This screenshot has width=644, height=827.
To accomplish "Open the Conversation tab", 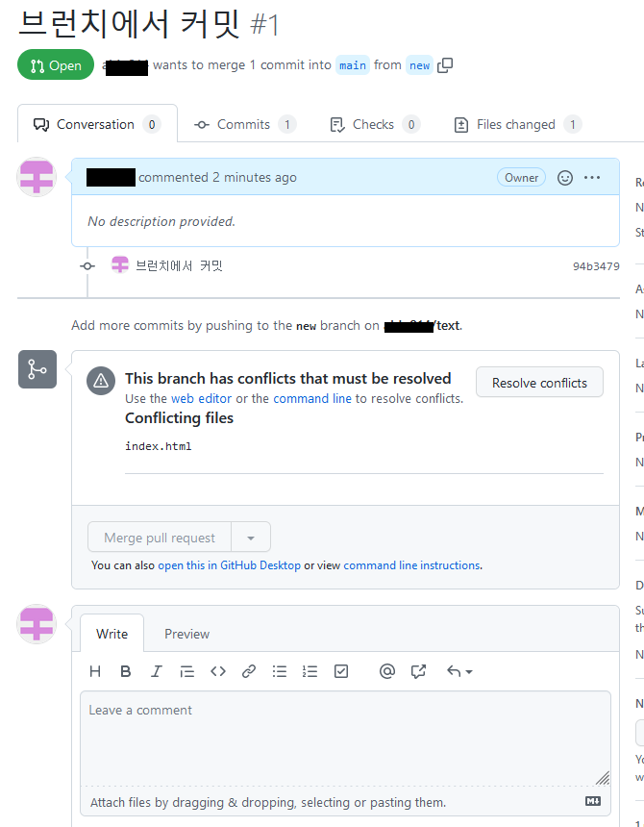I will (97, 124).
